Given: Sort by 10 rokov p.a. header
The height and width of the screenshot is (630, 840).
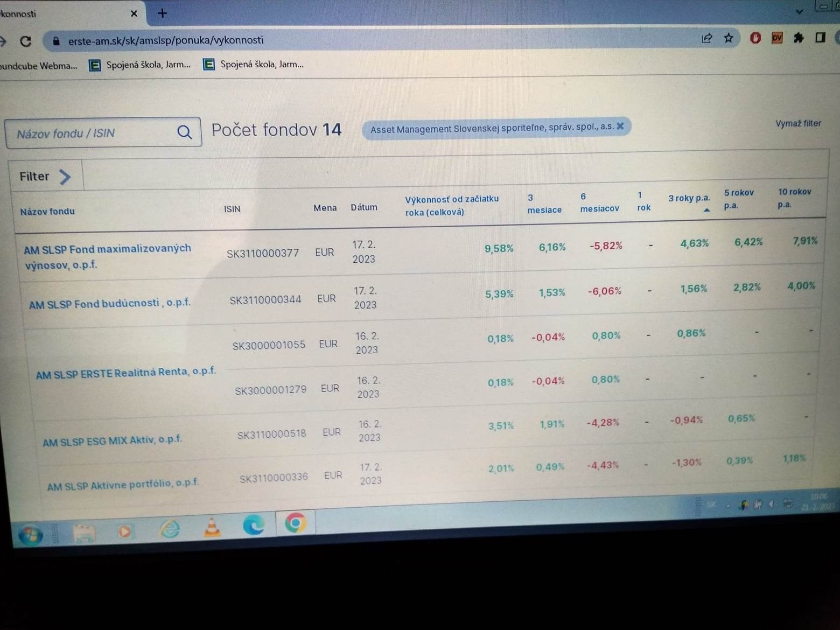Looking at the screenshot, I should (794, 198).
